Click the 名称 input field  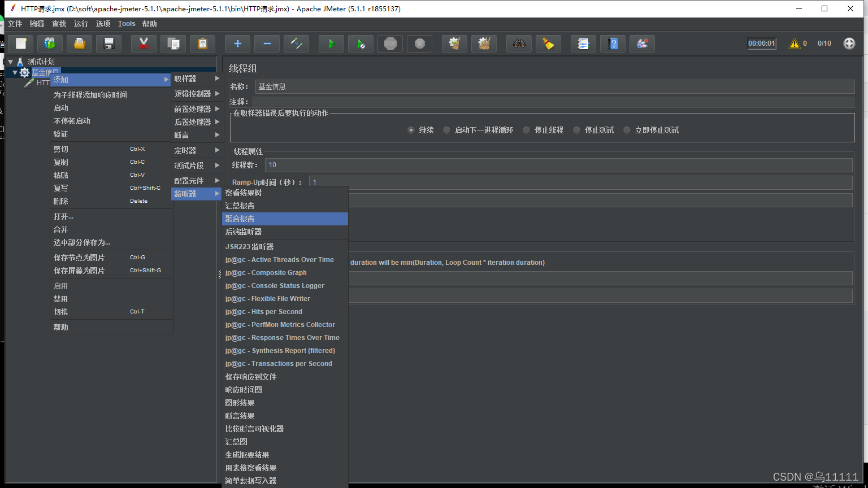(x=554, y=86)
